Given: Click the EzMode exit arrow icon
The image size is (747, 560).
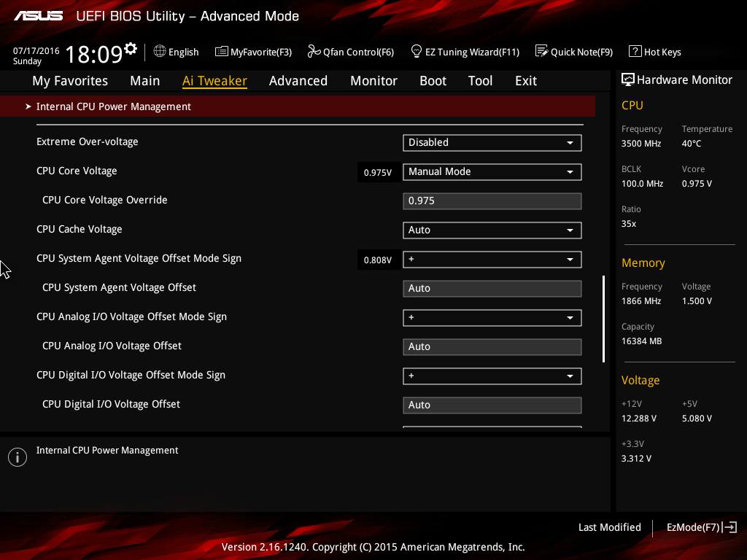Looking at the screenshot, I should pos(730,527).
